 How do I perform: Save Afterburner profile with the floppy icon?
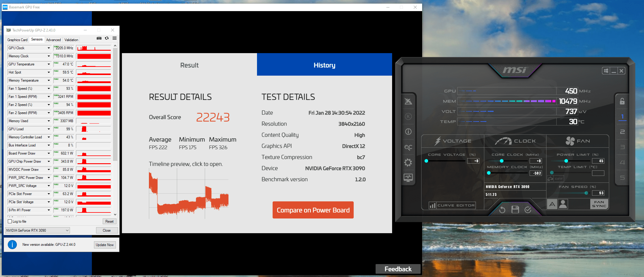tap(515, 209)
